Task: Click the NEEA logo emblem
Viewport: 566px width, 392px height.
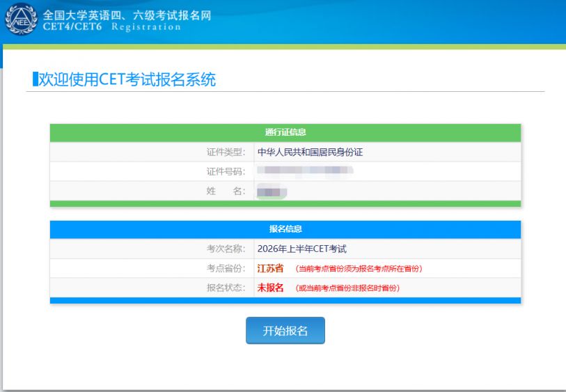Action: pyautogui.click(x=22, y=19)
